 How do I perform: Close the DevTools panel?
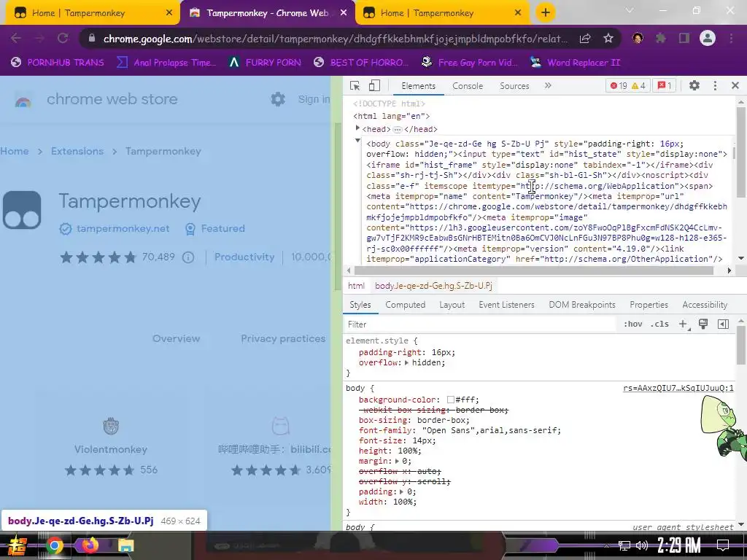click(735, 86)
